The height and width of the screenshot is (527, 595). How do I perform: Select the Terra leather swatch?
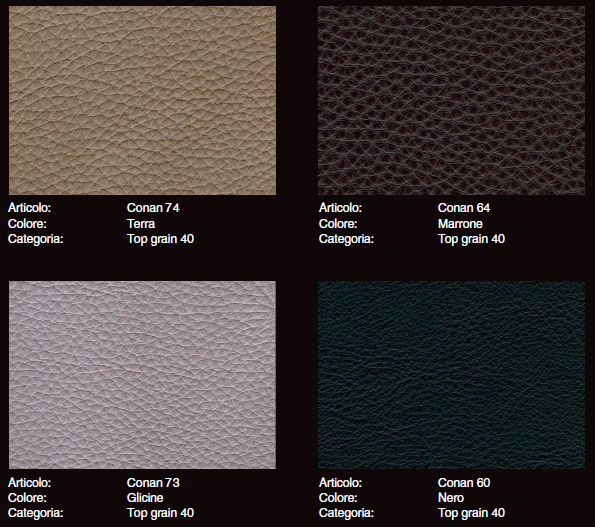tap(142, 100)
